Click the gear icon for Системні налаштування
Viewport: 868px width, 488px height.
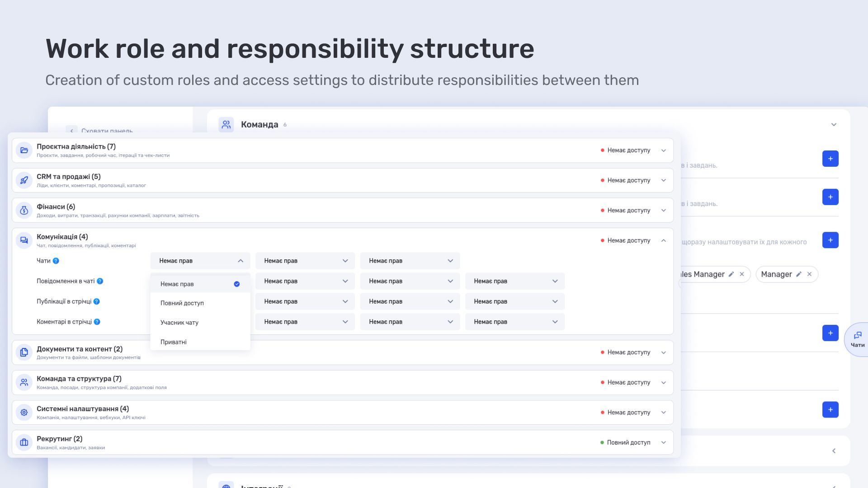pyautogui.click(x=24, y=413)
